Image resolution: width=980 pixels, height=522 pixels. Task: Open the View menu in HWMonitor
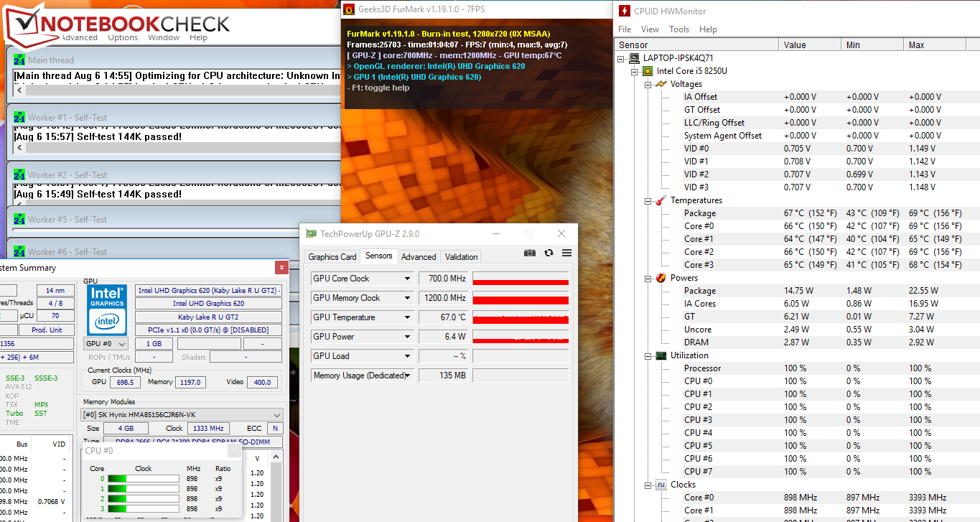point(650,29)
